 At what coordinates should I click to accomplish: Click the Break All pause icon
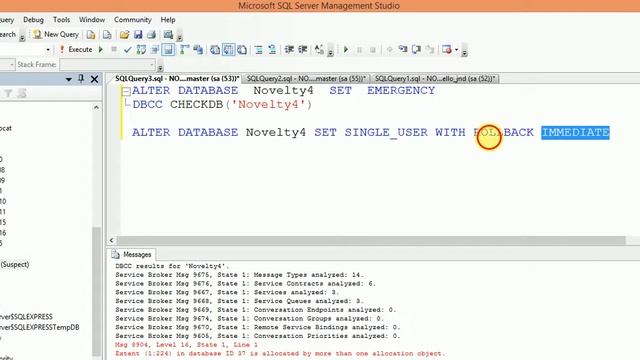pos(360,50)
